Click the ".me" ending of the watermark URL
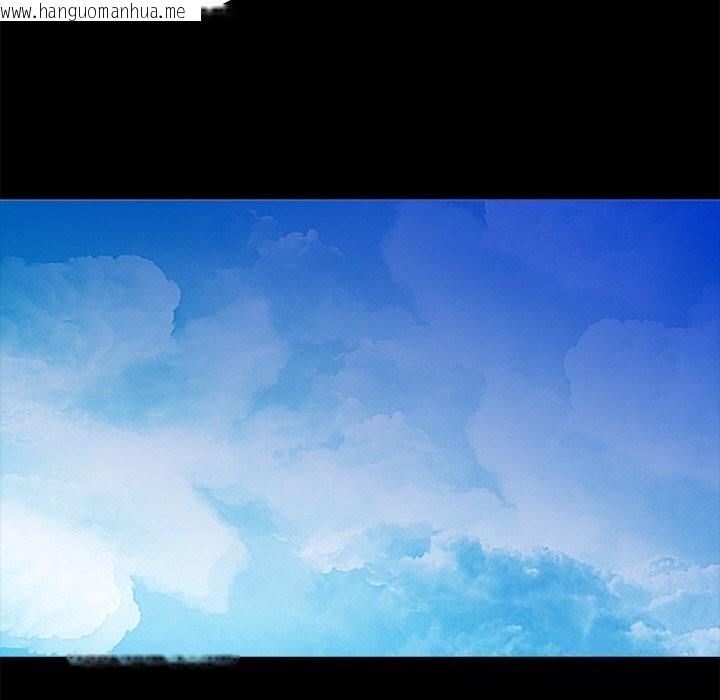Viewport: 720px width, 700px height. 173,11
